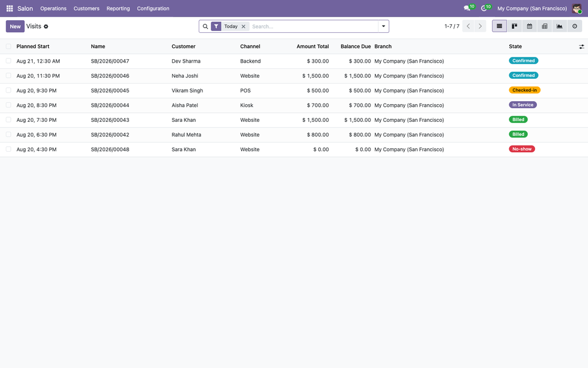Click the Checked-in state badge
The width and height of the screenshot is (588, 368).
tap(525, 90)
